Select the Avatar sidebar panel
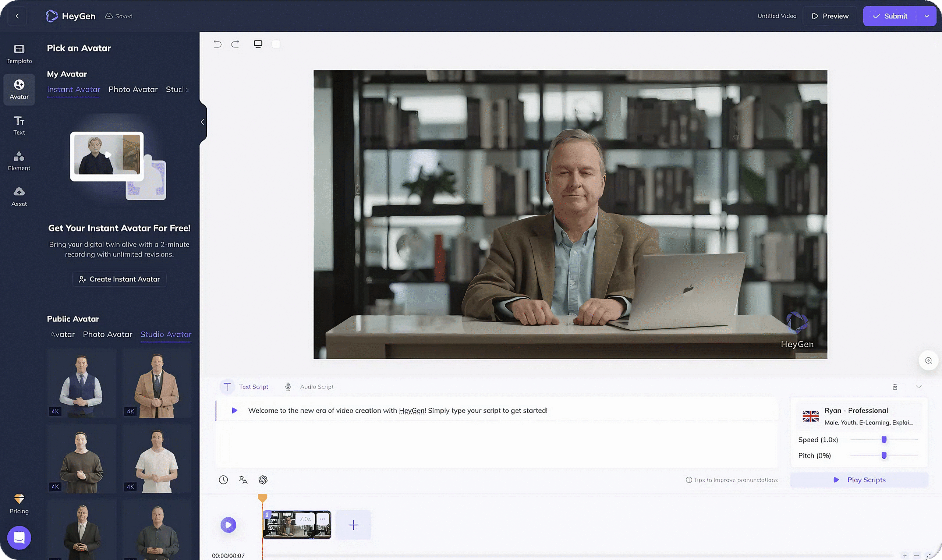The image size is (942, 560). (x=19, y=89)
